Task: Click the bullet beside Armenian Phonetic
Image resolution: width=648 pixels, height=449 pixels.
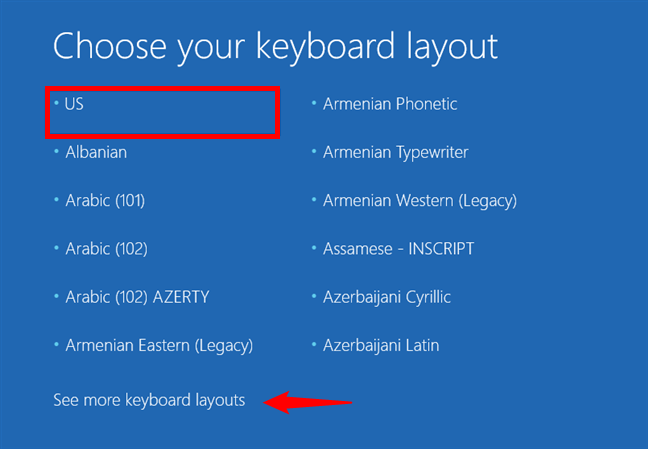Action: pyautogui.click(x=314, y=103)
